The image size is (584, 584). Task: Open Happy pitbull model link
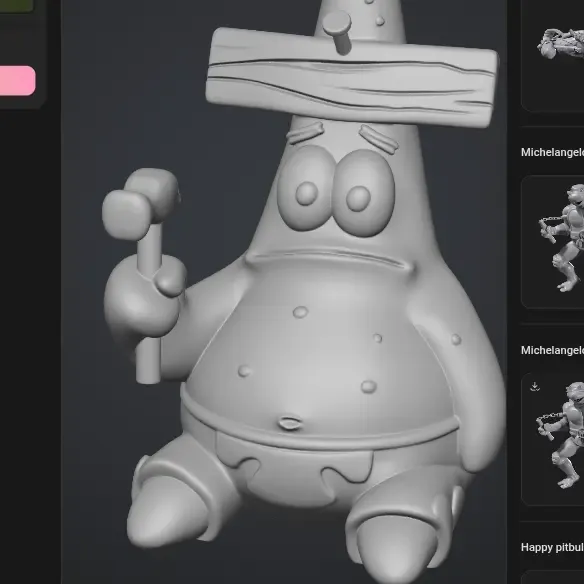pos(552,547)
